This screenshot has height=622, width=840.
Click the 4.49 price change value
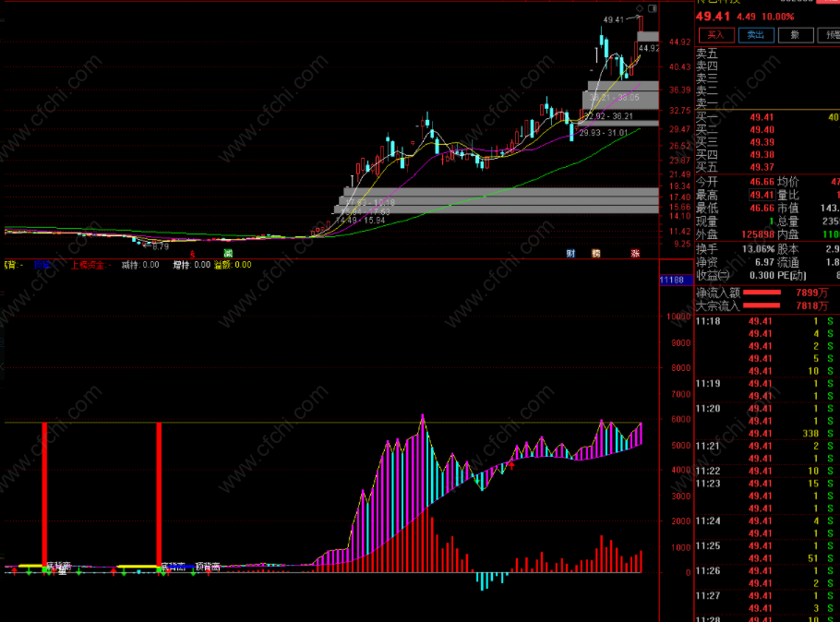click(746, 17)
